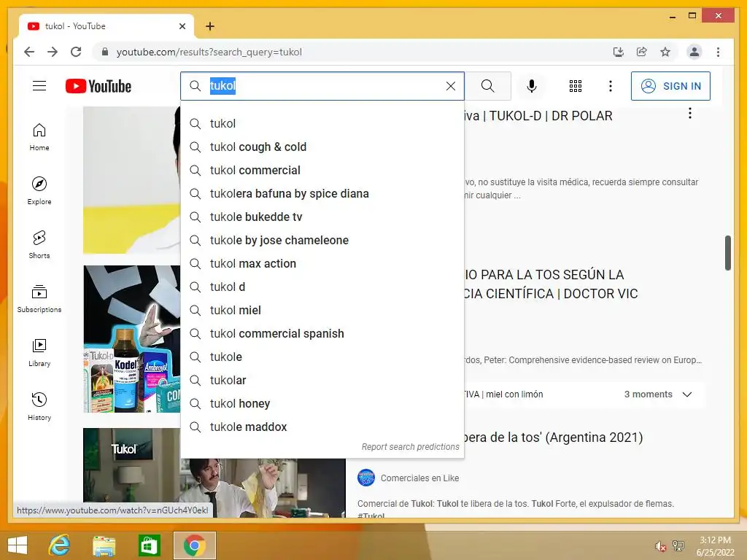Image resolution: width=747 pixels, height=560 pixels.
Task: Select suggestion "tukol miel"
Action: 322,310
